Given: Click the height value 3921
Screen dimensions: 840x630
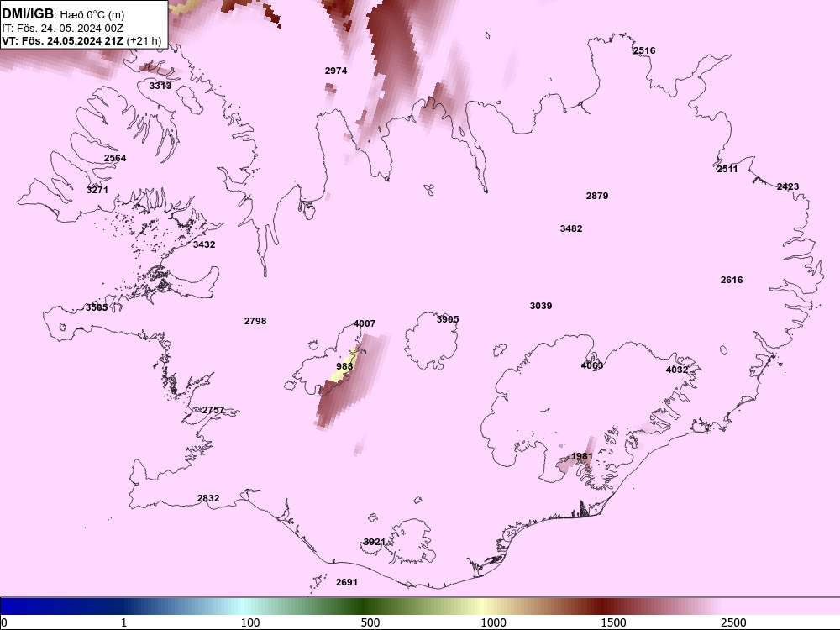Looking at the screenshot, I should [375, 542].
